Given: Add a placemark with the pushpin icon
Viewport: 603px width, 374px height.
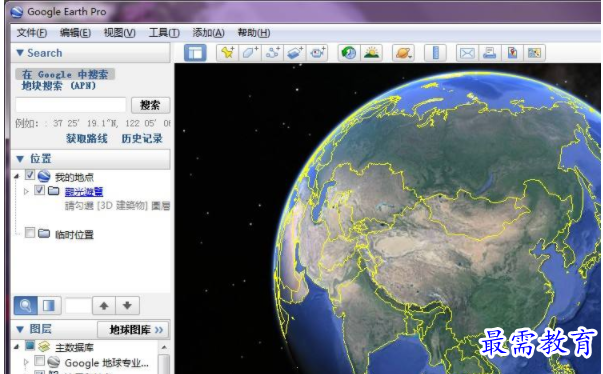Looking at the screenshot, I should [x=227, y=53].
